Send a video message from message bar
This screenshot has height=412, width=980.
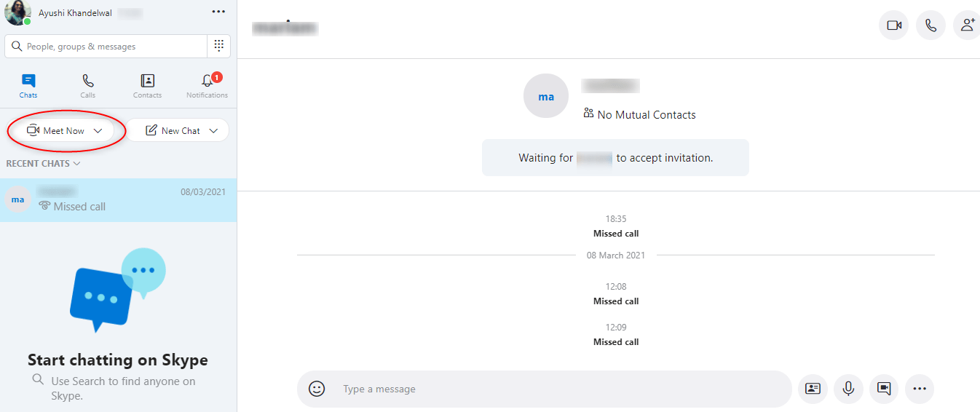(884, 389)
